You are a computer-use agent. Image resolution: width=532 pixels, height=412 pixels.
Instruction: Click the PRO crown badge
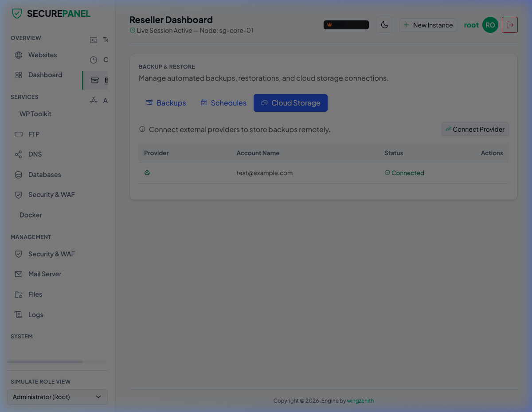pos(346,25)
